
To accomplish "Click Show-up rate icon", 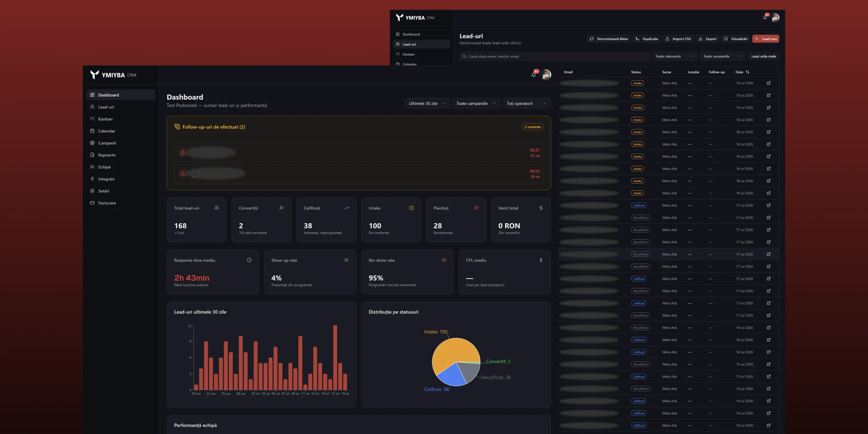I will (346, 260).
